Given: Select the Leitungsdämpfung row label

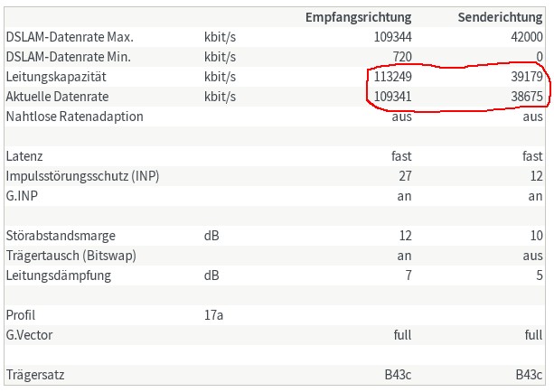Looking at the screenshot, I should [x=58, y=275].
